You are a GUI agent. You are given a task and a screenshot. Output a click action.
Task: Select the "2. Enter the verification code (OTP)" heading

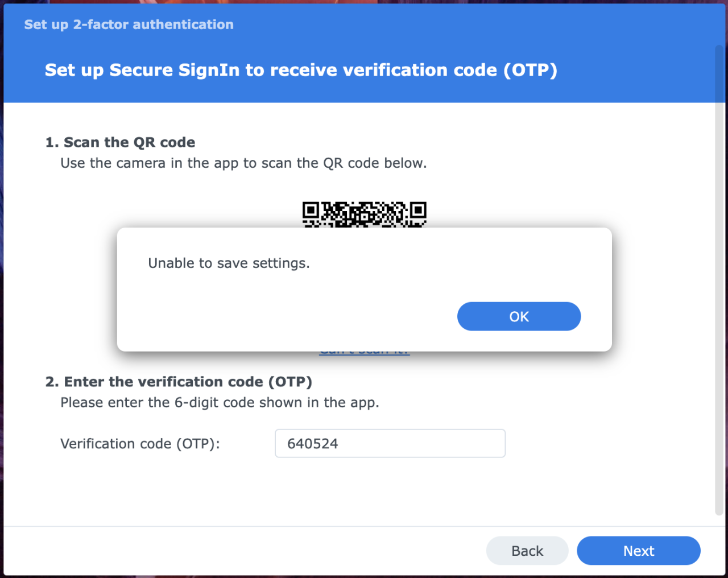coord(179,382)
